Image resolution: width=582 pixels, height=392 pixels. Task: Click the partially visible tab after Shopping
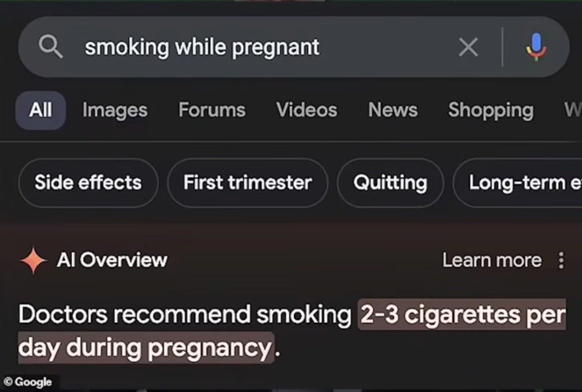click(573, 110)
